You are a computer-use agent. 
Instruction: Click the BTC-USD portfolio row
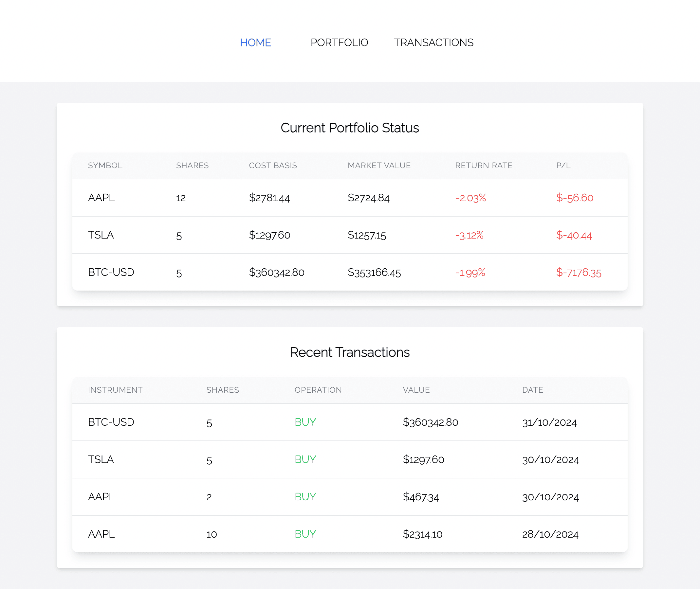(111, 273)
